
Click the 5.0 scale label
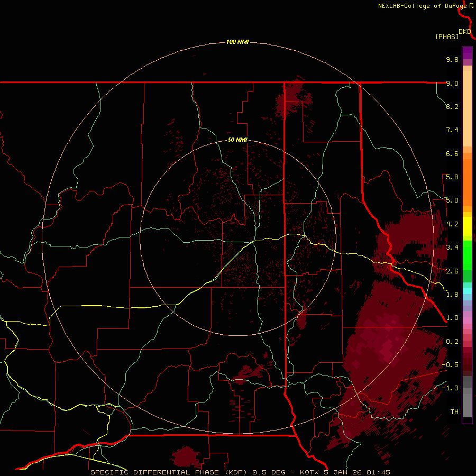452,200
